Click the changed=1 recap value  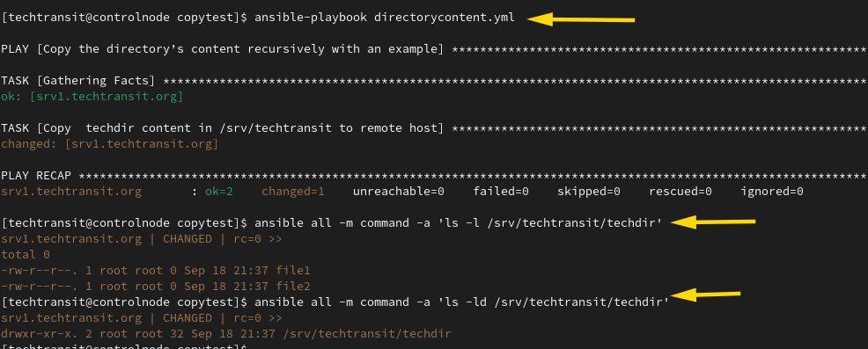pyautogui.click(x=293, y=192)
